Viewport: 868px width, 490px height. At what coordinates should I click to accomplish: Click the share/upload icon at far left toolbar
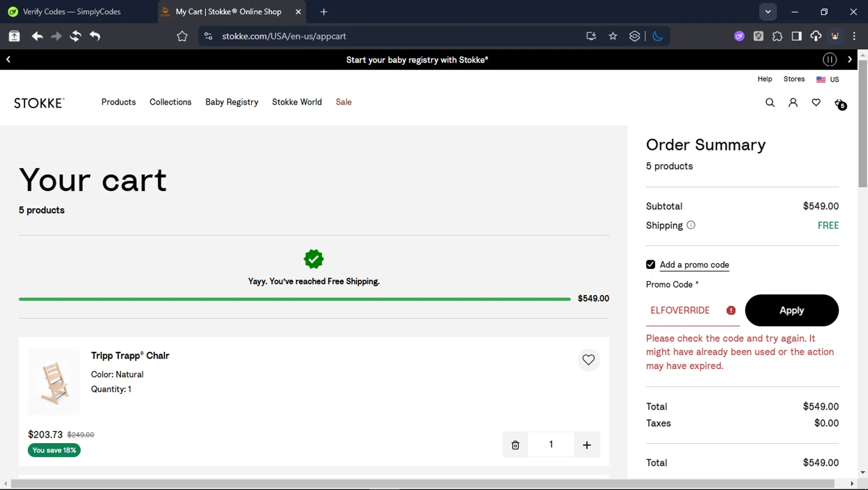(14, 36)
